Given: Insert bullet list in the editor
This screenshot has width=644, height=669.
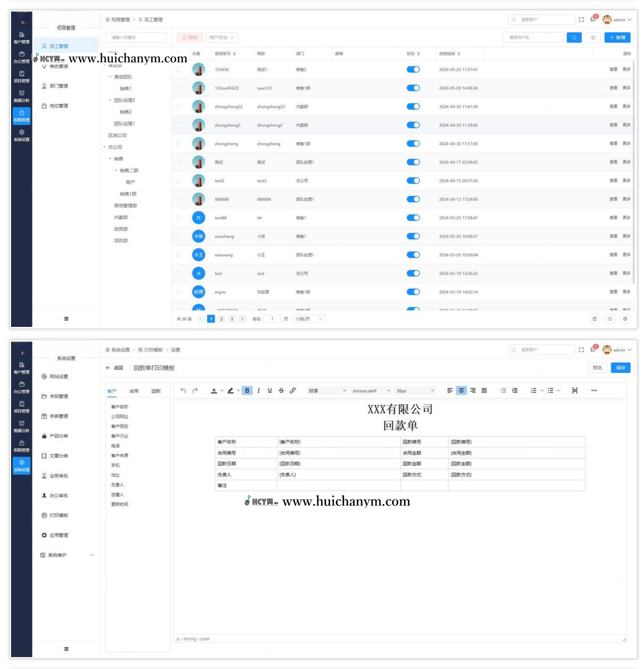Looking at the screenshot, I should [x=551, y=390].
